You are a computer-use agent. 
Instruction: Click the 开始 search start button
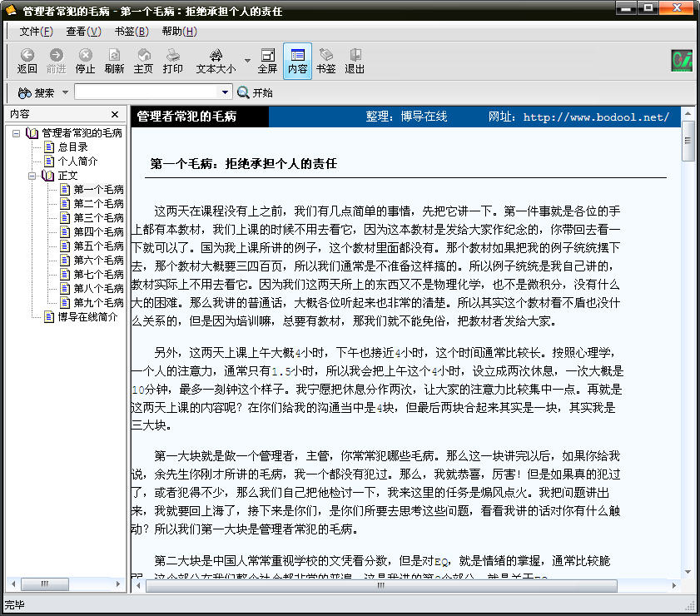tap(255, 92)
